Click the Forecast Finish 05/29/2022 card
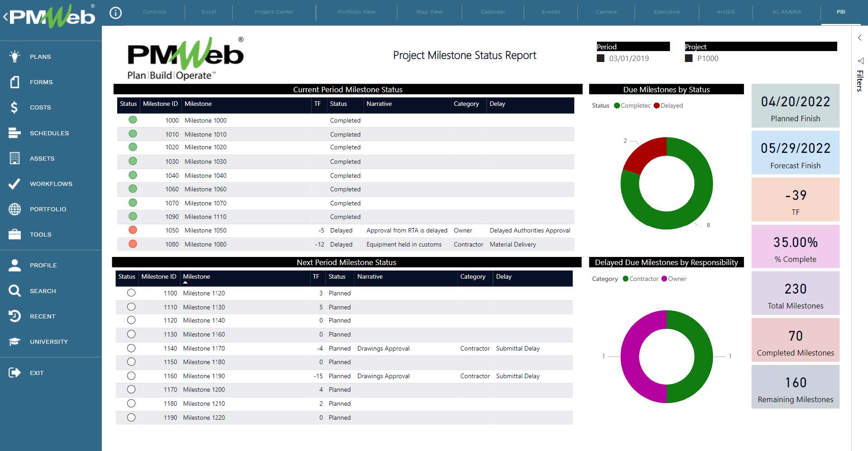Image resolution: width=868 pixels, height=451 pixels. tap(795, 152)
